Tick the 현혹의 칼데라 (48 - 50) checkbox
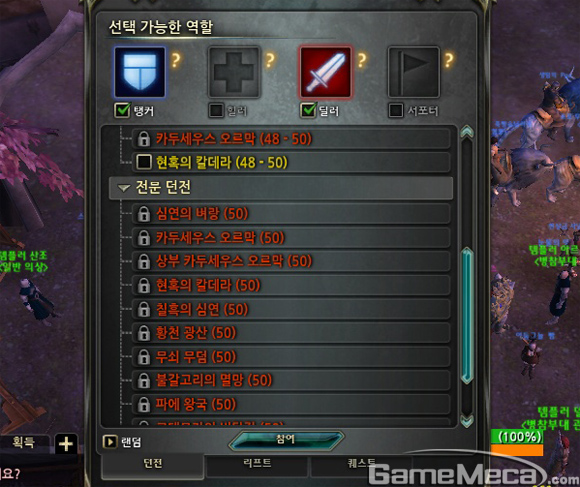 pyautogui.click(x=144, y=162)
